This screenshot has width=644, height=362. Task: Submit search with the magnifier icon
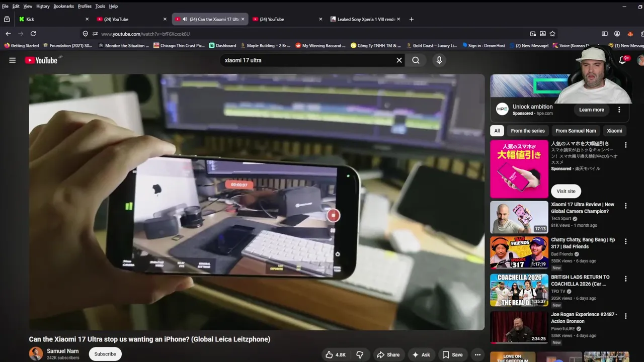tap(416, 60)
